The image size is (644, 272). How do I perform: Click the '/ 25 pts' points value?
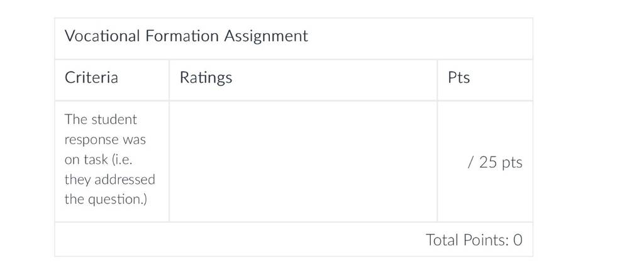coord(495,163)
